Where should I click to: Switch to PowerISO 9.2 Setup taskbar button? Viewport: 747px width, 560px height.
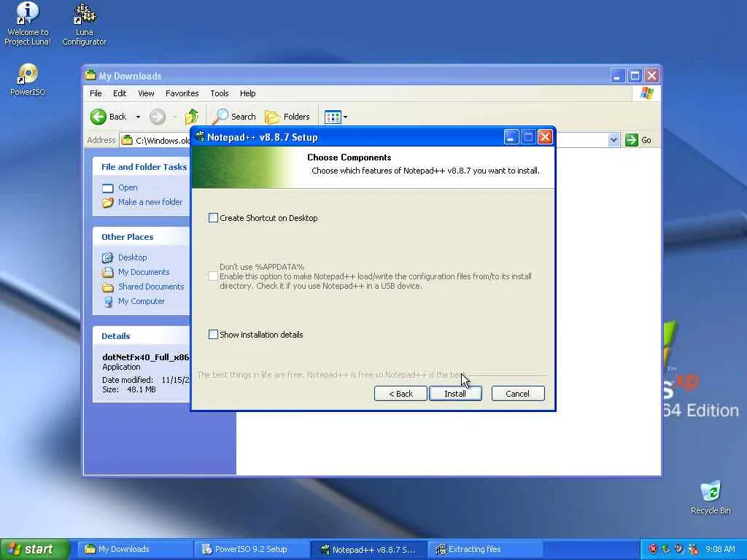point(252,549)
